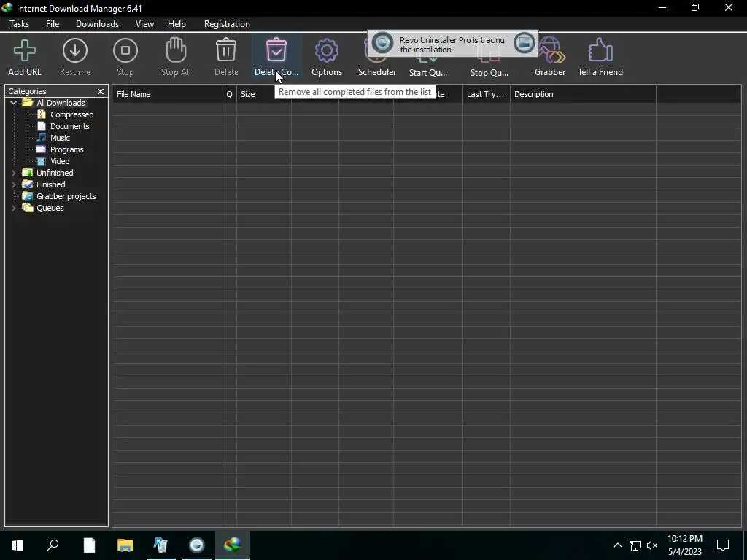Screen dimensions: 747x560
Task: Open the notification center icon
Action: pyautogui.click(x=723, y=545)
